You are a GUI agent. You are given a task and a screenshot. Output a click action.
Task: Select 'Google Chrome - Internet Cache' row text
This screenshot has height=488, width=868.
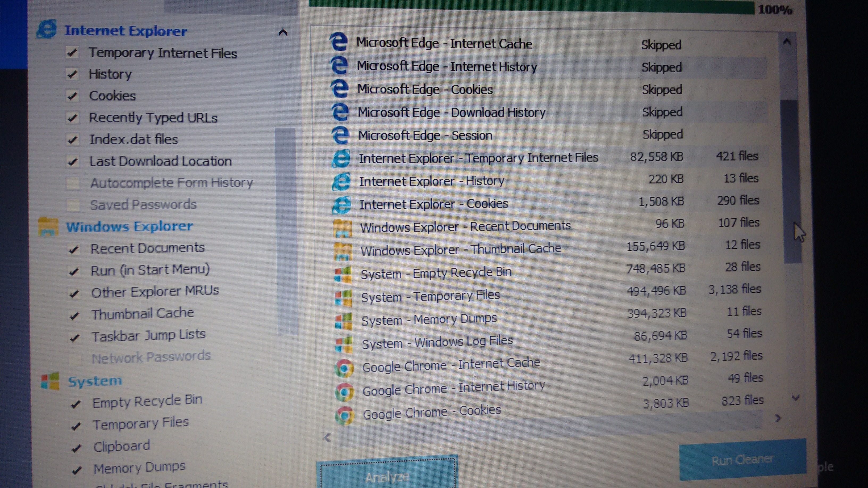tap(451, 365)
